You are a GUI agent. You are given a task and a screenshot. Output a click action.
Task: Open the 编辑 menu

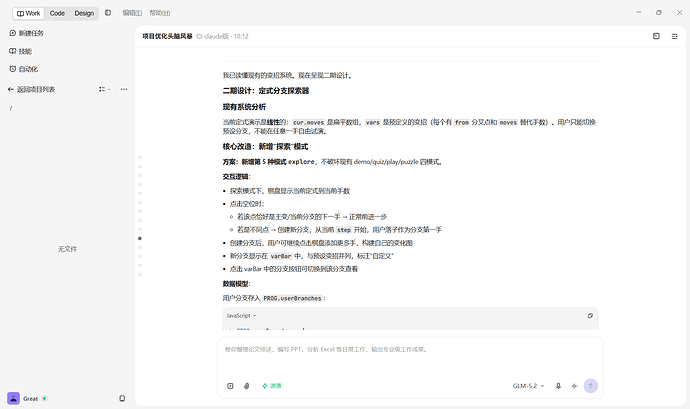tap(132, 13)
